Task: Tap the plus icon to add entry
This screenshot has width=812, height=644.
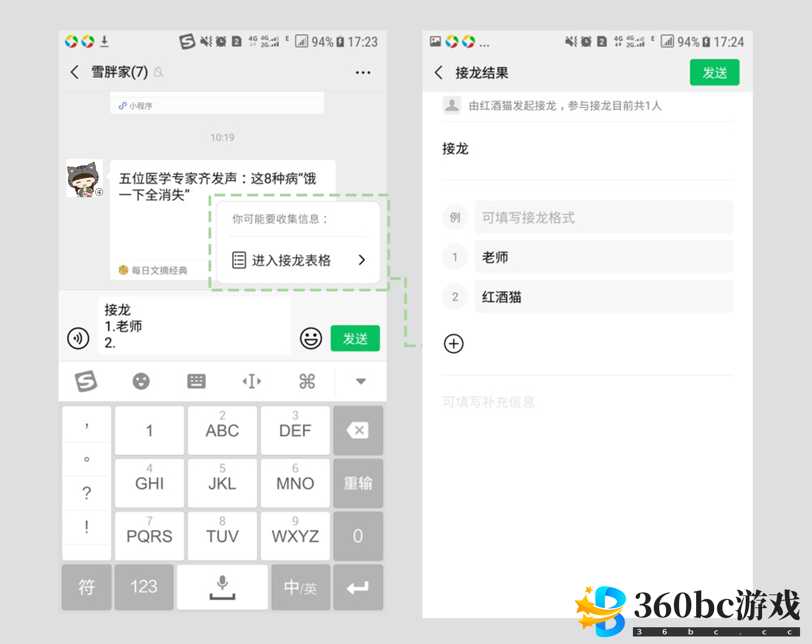Action: coord(454,343)
